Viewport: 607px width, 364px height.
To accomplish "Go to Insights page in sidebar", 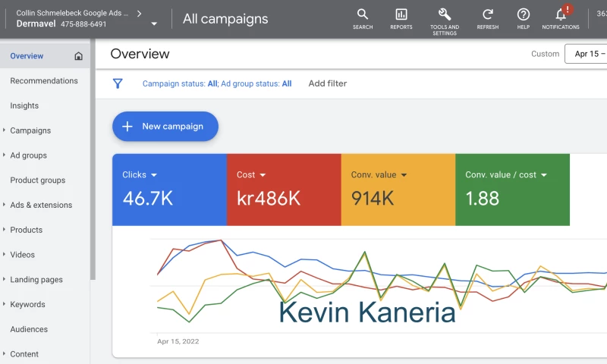I will [x=24, y=106].
